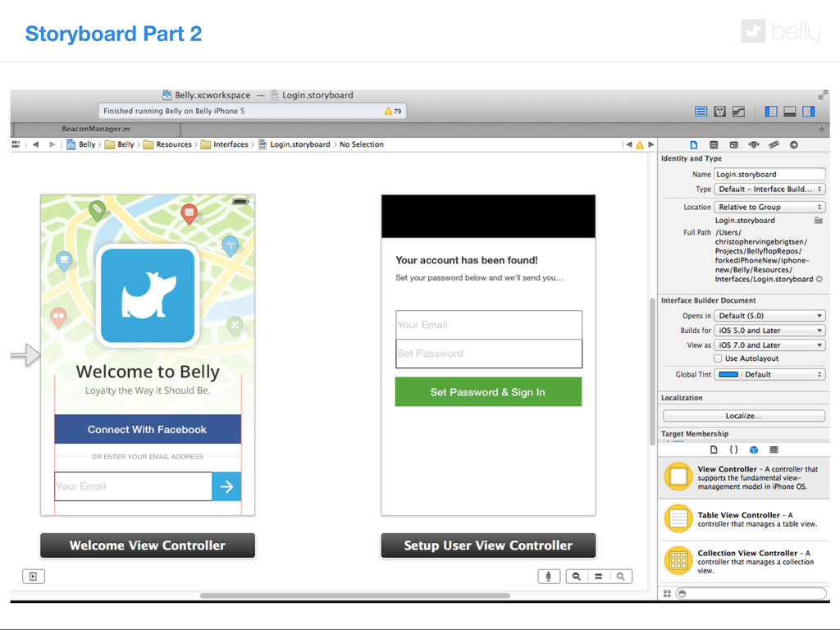Click Your Email field in Welcome scene
This screenshot has height=630, width=840.
[x=134, y=486]
